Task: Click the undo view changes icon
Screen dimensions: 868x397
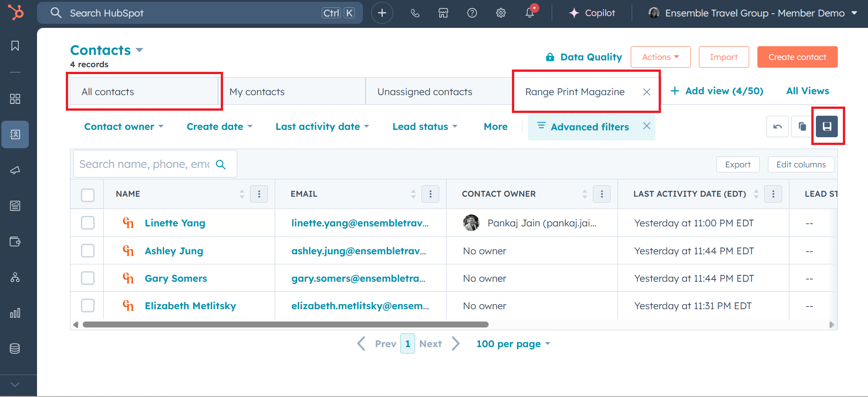Action: pos(777,126)
